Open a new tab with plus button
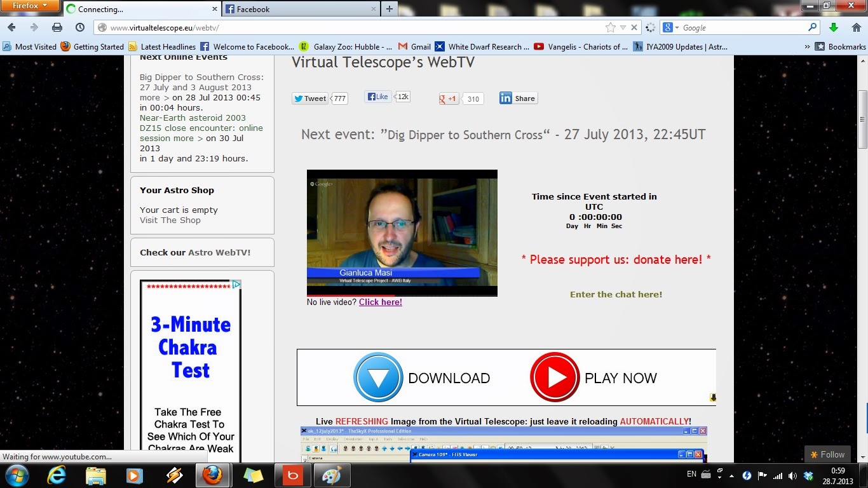 [390, 9]
